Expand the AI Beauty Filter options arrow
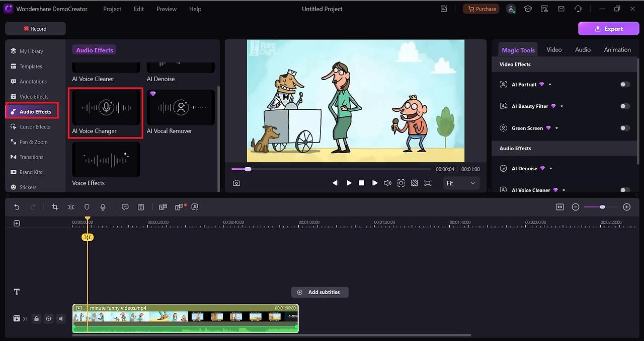Screen dimensions: 644x341 click(x=561, y=106)
